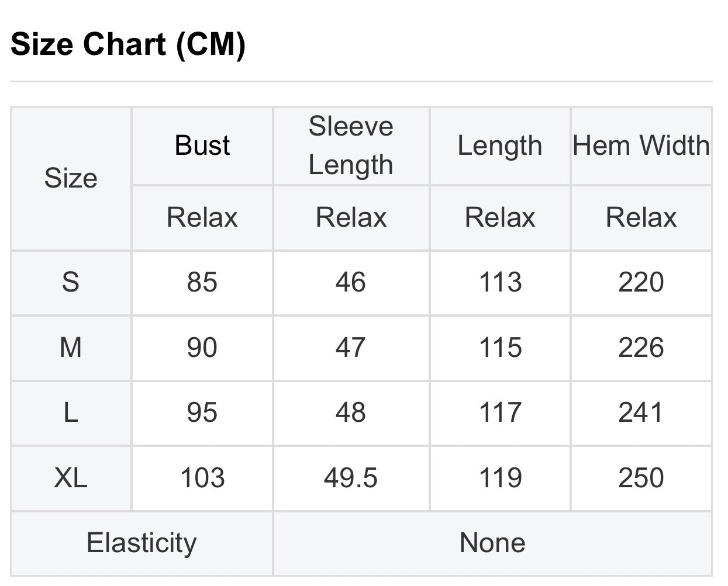Select the S size row label
The image size is (728, 586).
point(71,282)
